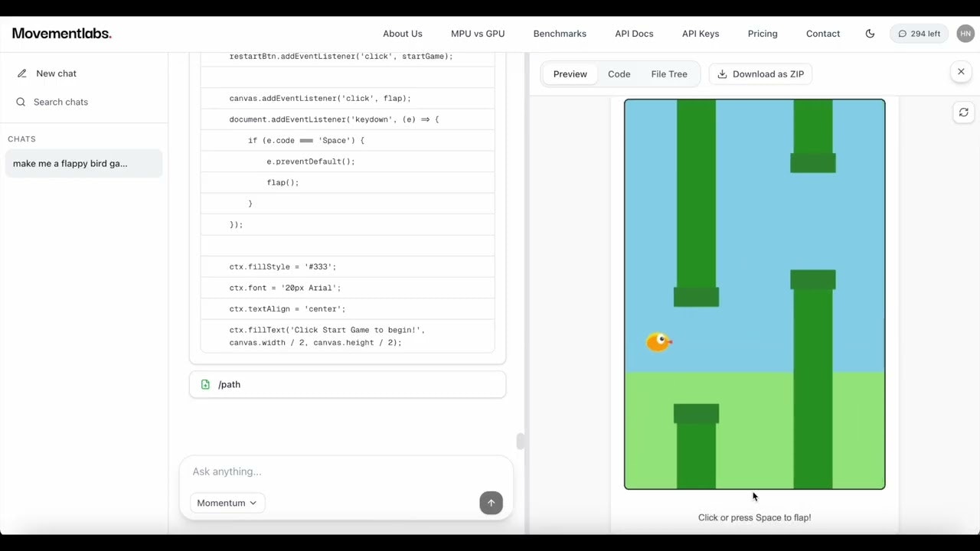
Task: Click the Search chats magnifier icon
Action: [x=21, y=102]
